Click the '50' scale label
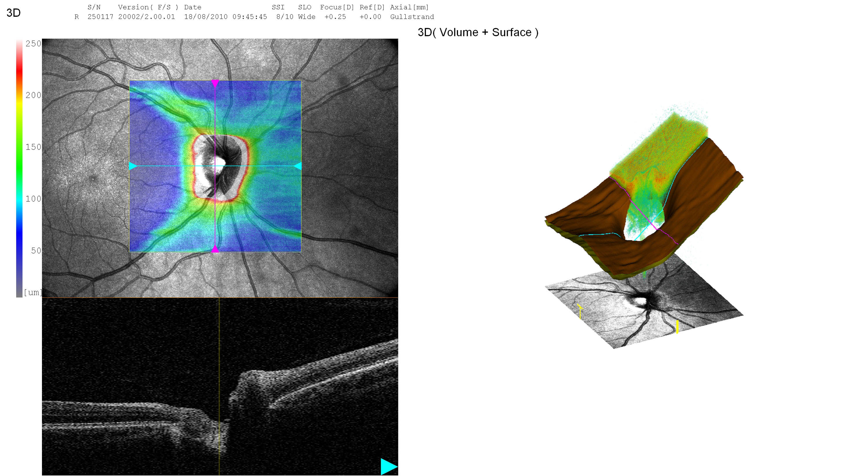 (36, 251)
